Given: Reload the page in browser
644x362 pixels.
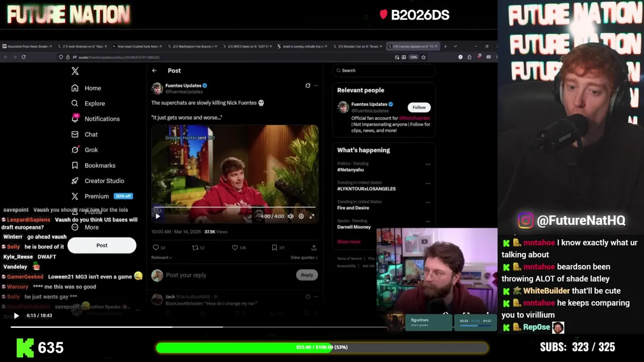Looking at the screenshot, I should click(x=24, y=57).
